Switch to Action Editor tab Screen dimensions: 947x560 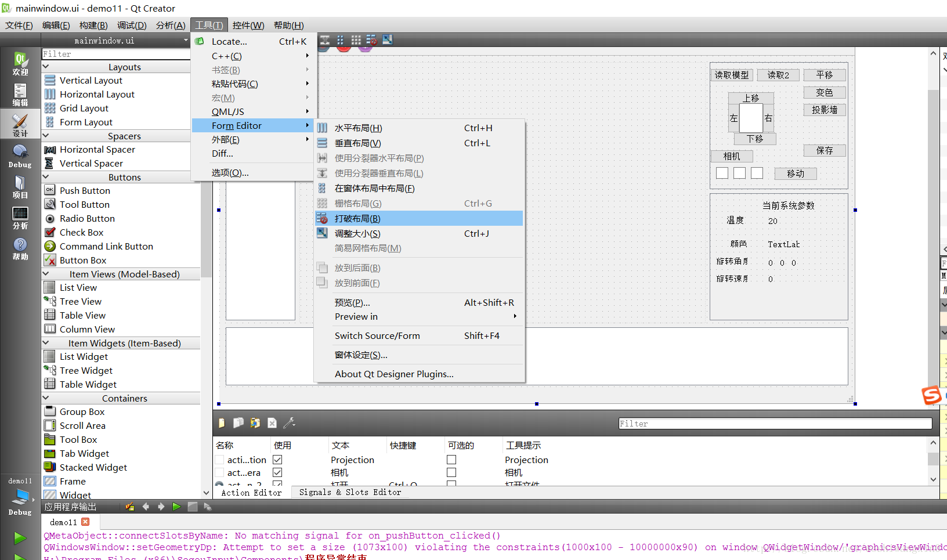click(251, 493)
